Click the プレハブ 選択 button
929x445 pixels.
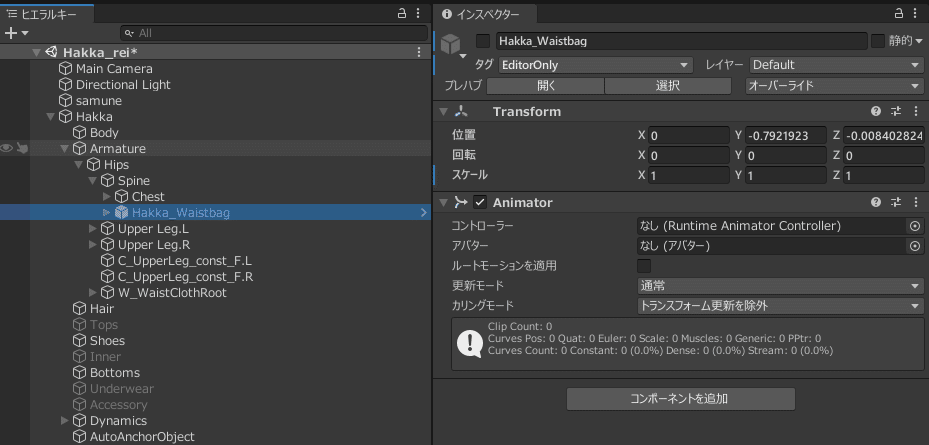click(x=668, y=86)
